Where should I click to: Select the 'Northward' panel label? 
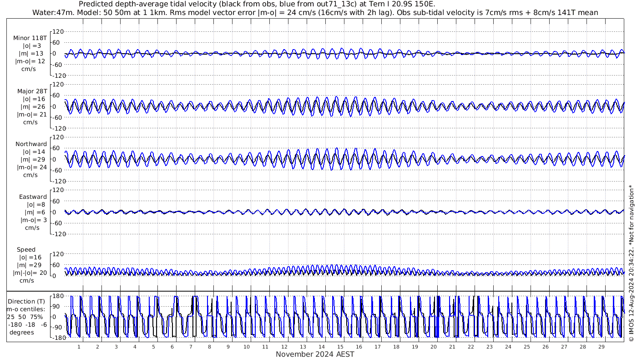(31, 144)
